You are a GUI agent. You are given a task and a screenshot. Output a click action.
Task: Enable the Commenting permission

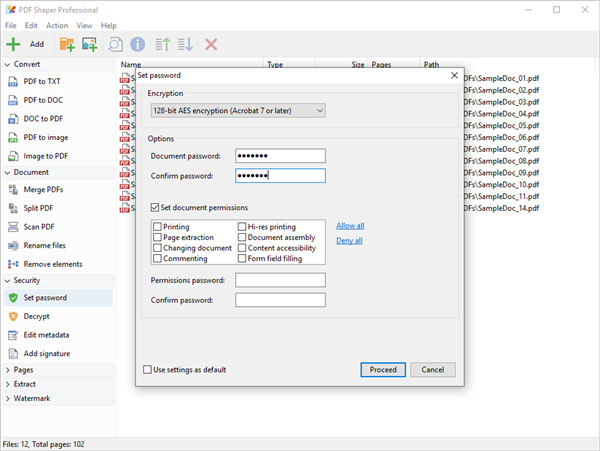[157, 259]
